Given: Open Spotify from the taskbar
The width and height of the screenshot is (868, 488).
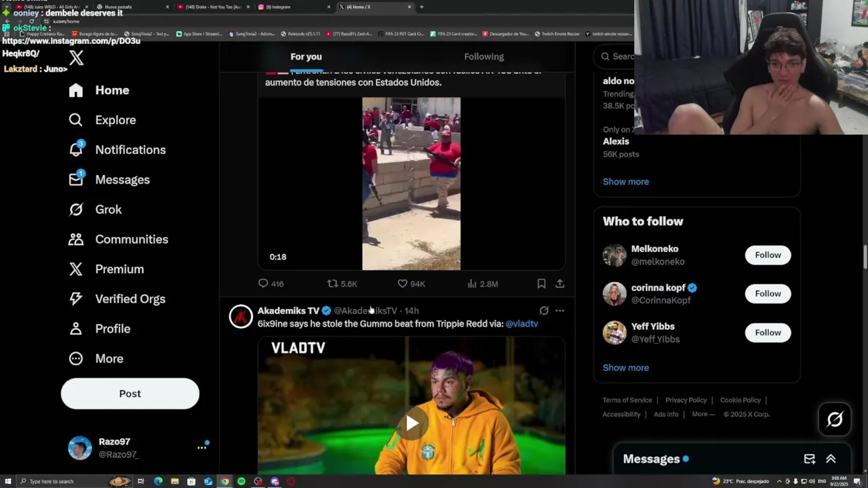Looking at the screenshot, I should (241, 481).
